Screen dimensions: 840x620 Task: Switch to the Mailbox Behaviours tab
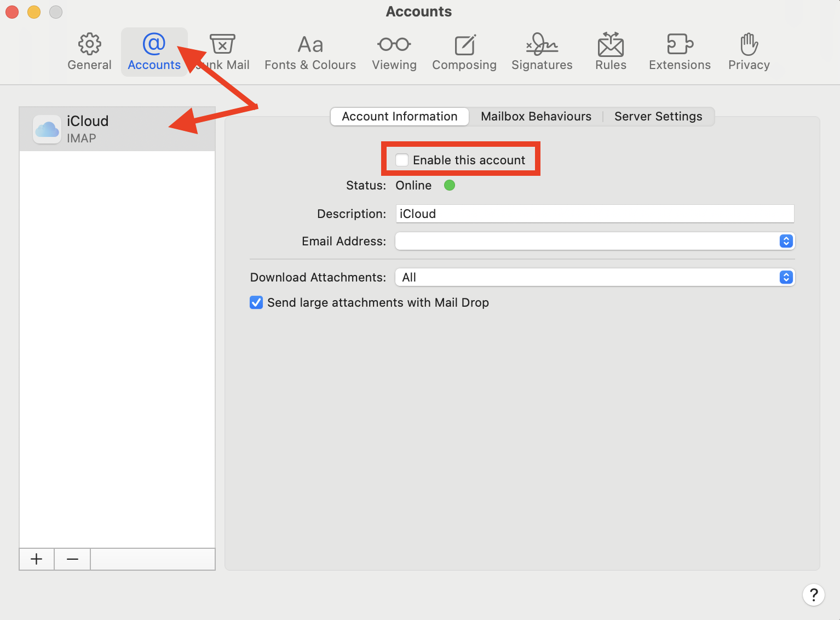(536, 116)
